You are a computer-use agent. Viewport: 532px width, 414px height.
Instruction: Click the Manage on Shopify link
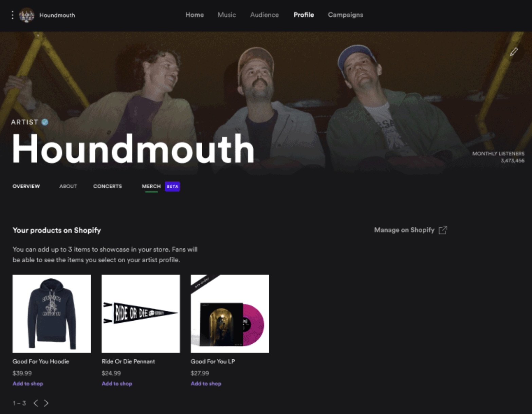404,230
